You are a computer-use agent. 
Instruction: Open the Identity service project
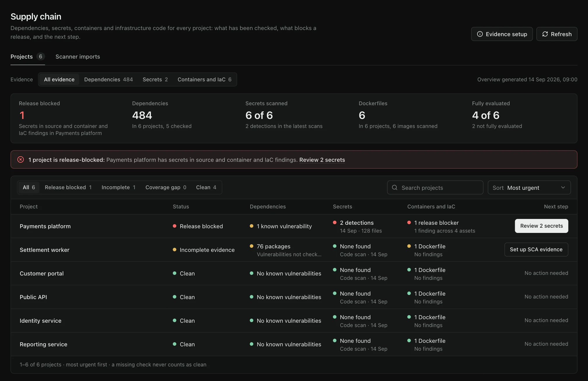[x=41, y=321]
